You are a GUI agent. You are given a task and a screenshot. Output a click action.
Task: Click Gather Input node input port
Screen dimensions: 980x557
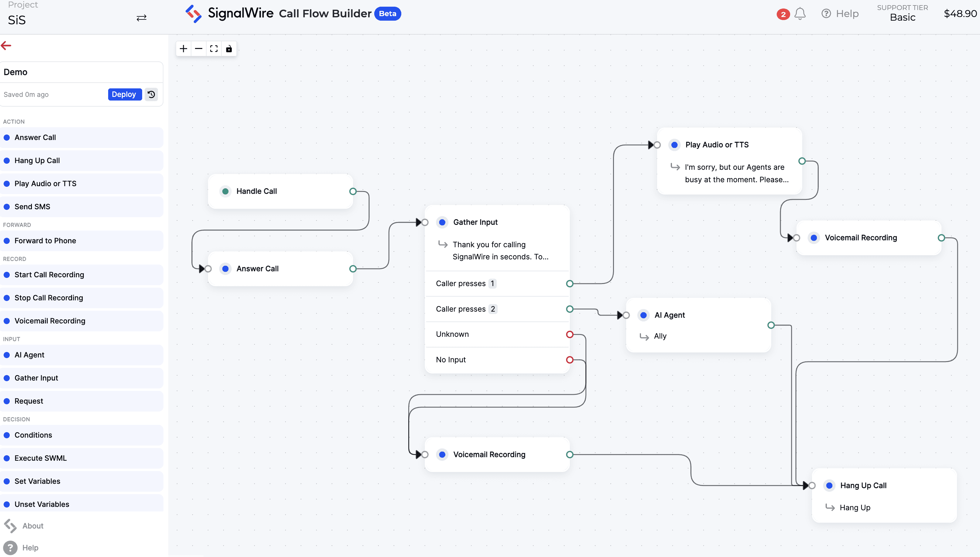(425, 222)
